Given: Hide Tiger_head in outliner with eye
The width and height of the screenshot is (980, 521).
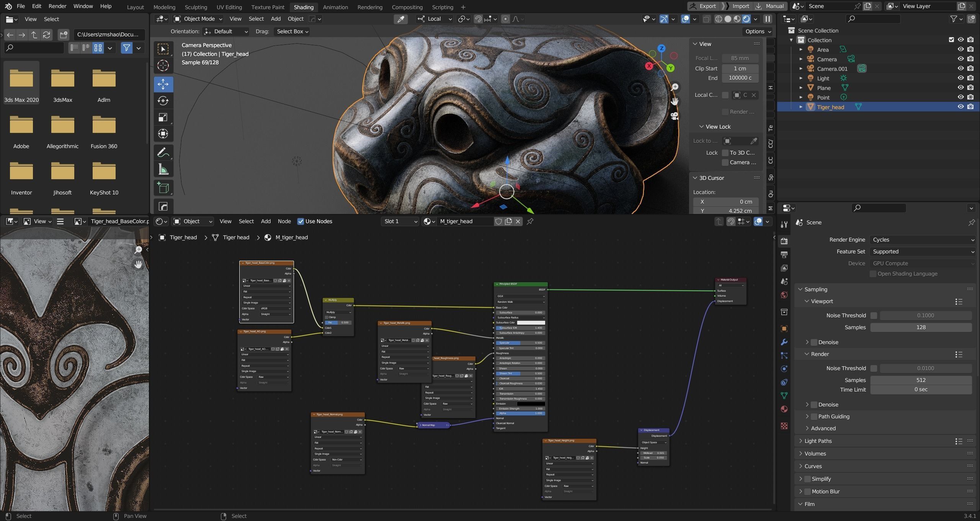Looking at the screenshot, I should coord(960,107).
